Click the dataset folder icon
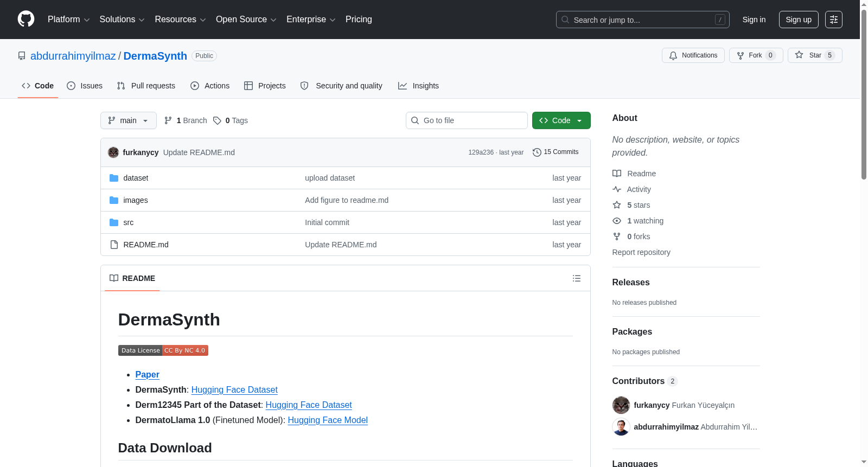This screenshot has height=467, width=868. (x=114, y=178)
